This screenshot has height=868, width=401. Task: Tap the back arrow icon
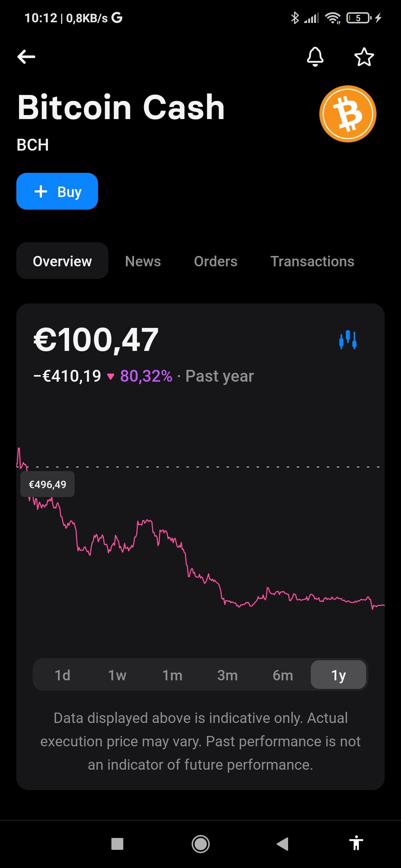coord(26,57)
